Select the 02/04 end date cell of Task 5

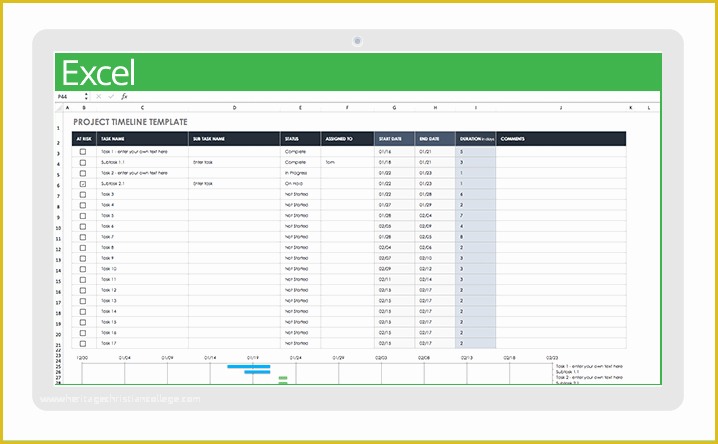tap(435, 216)
